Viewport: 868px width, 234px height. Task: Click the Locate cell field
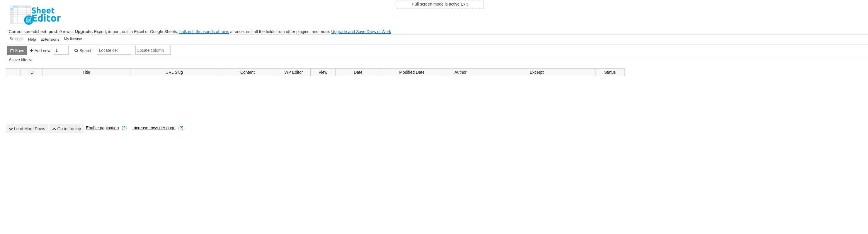click(x=115, y=50)
